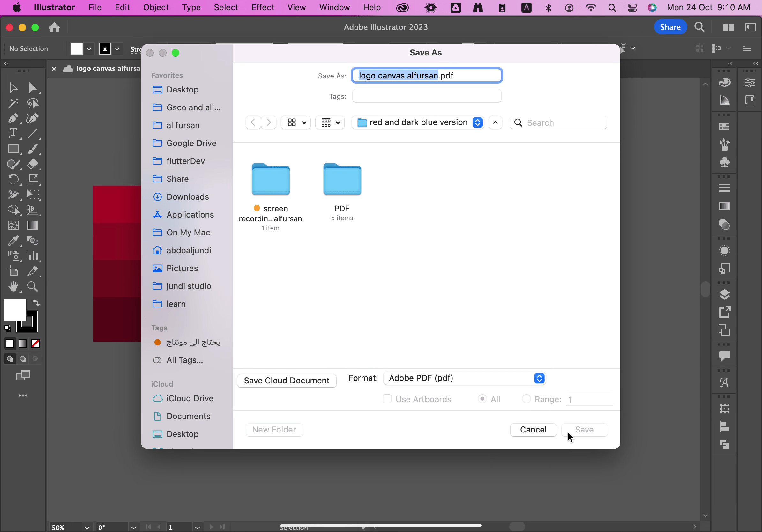This screenshot has height=532, width=762.
Task: Click the New Folder button
Action: (x=274, y=430)
